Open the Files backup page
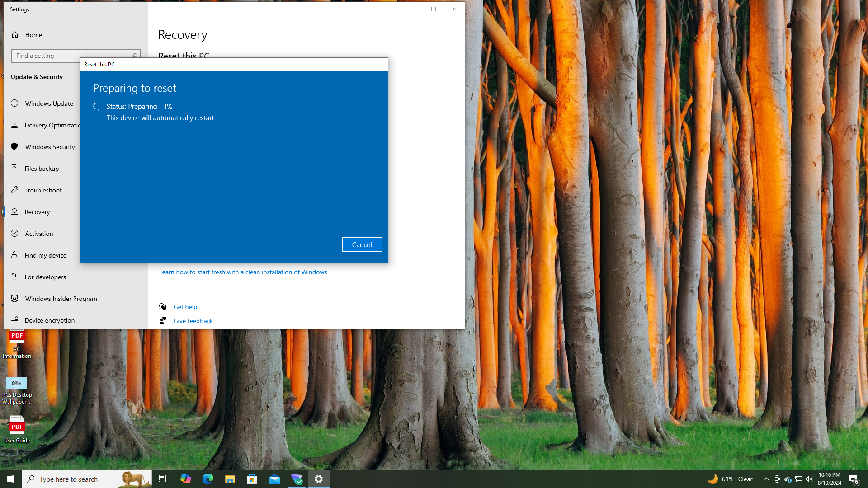The height and width of the screenshot is (488, 868). coord(42,169)
